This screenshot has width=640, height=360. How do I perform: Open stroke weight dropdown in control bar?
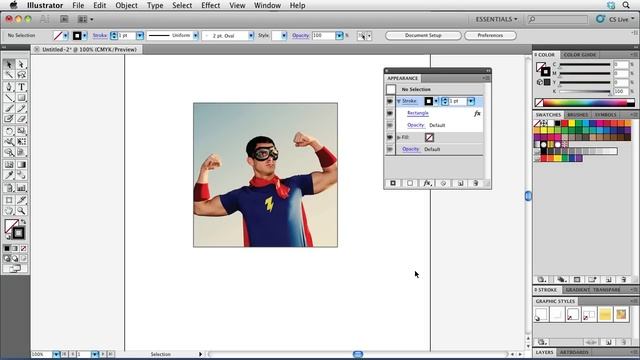140,36
